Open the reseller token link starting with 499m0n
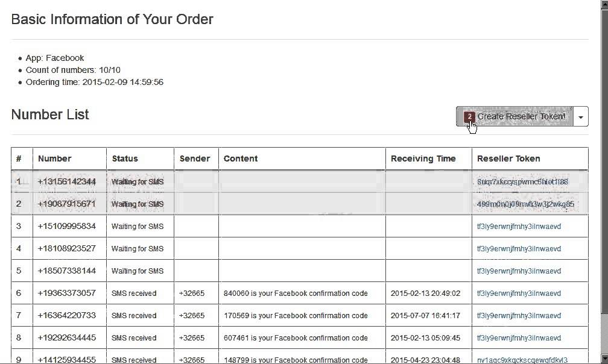 click(525, 204)
